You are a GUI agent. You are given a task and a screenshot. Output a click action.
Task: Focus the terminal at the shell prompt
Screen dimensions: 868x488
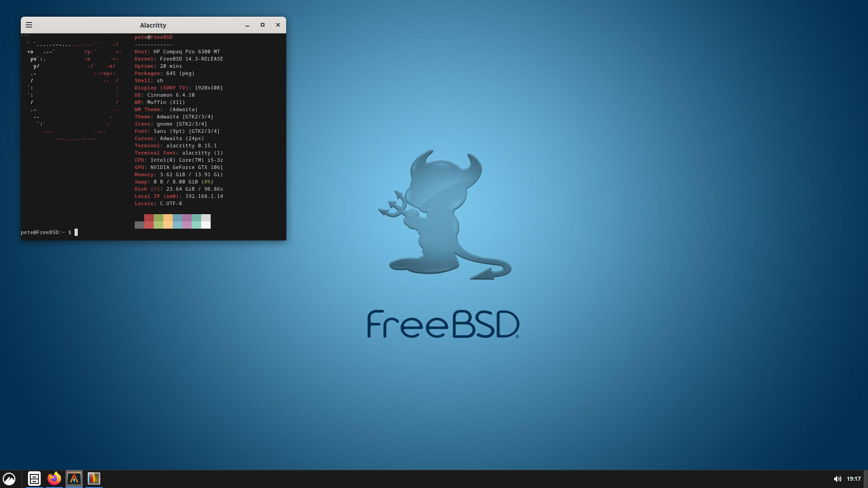(76, 232)
